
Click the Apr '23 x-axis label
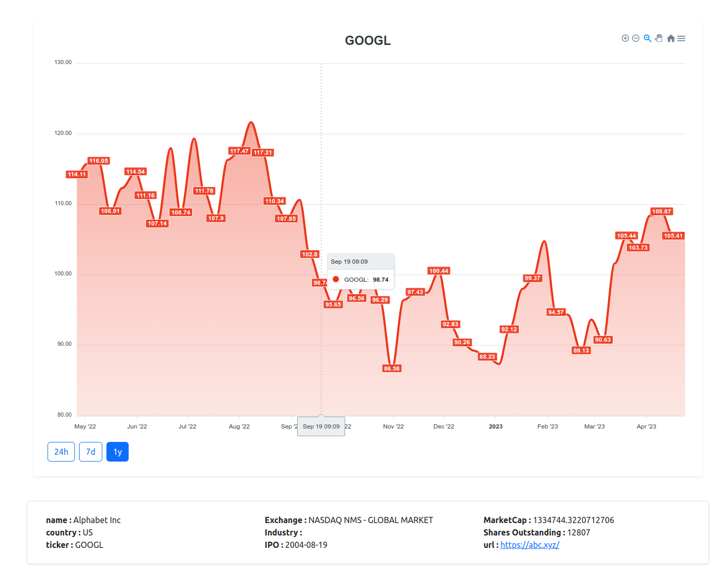point(646,426)
